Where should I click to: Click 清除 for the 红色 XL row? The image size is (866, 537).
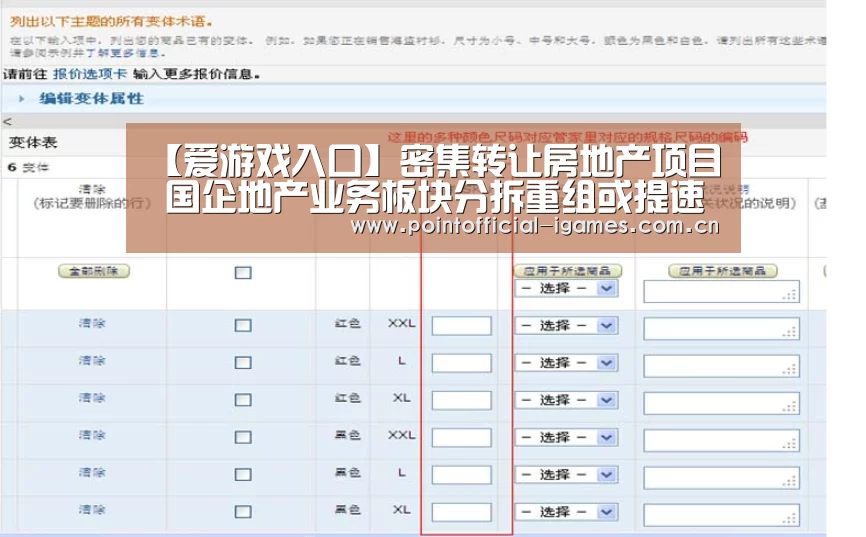92,398
